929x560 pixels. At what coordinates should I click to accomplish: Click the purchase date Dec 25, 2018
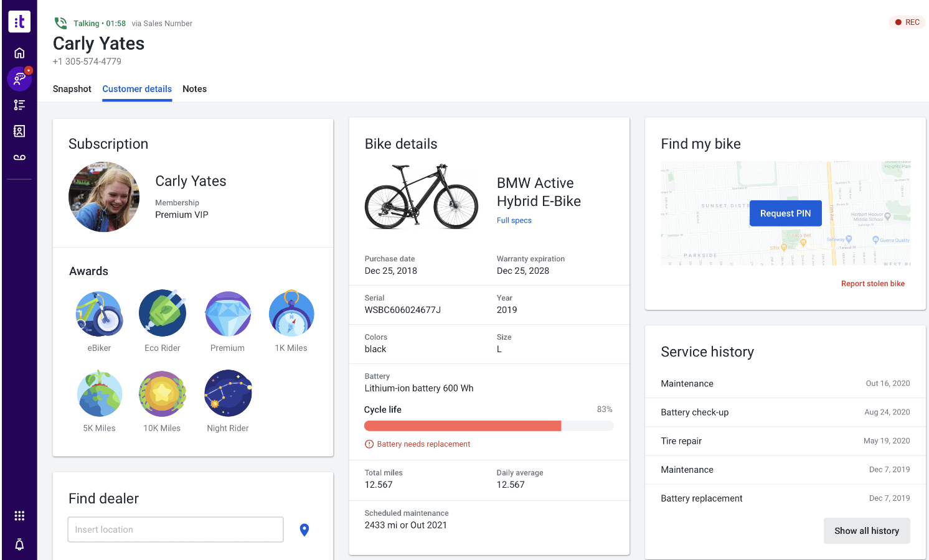391,271
